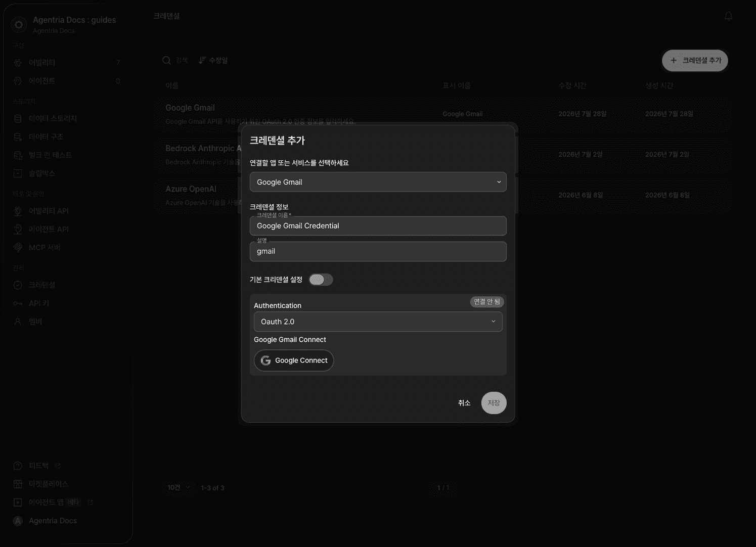Open the 10건 rows-per-page dropdown

(x=179, y=487)
